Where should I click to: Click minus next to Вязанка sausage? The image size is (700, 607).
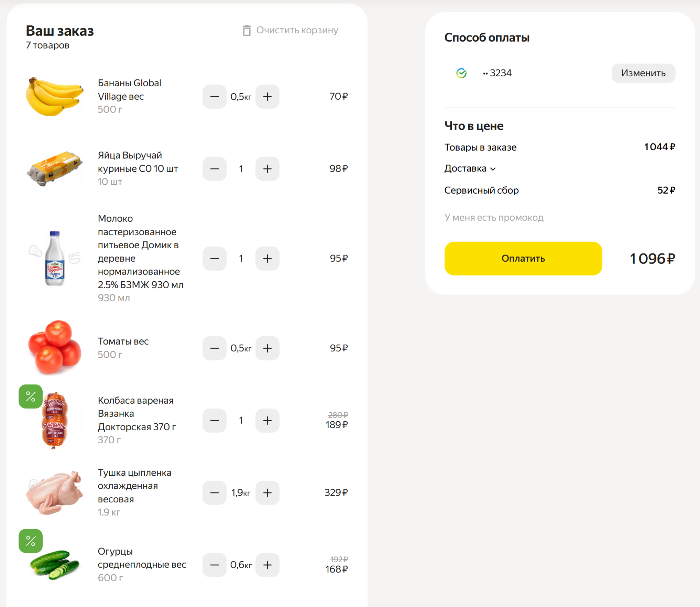(214, 421)
